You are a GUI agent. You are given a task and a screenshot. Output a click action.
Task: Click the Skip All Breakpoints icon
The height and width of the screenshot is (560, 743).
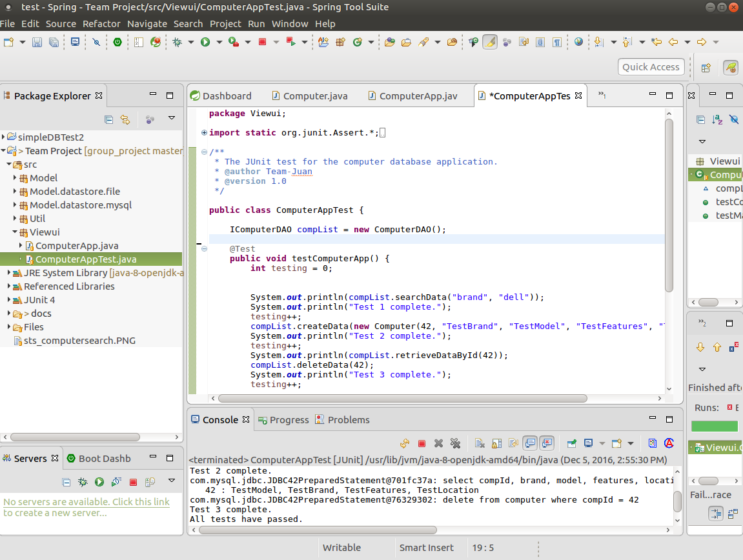pyautogui.click(x=96, y=42)
